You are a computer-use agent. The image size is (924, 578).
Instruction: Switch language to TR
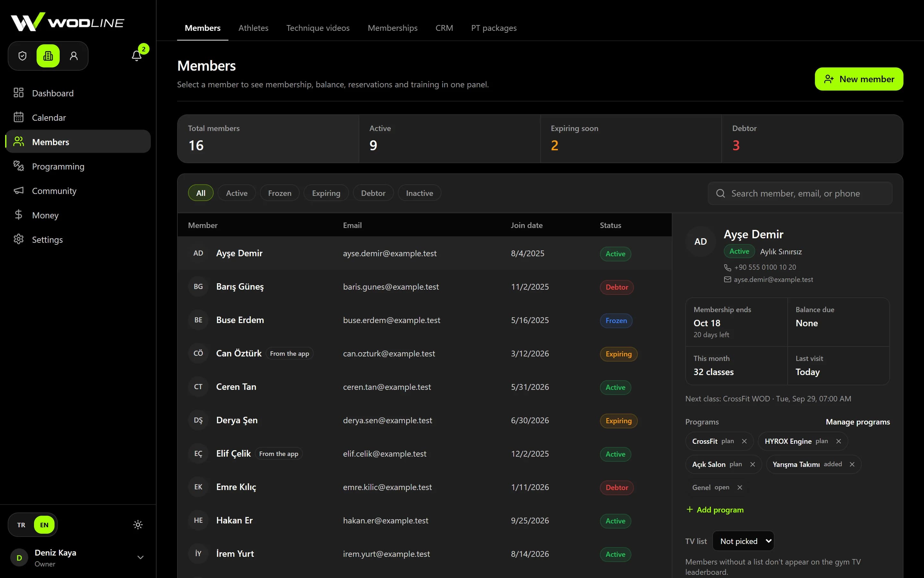21,525
